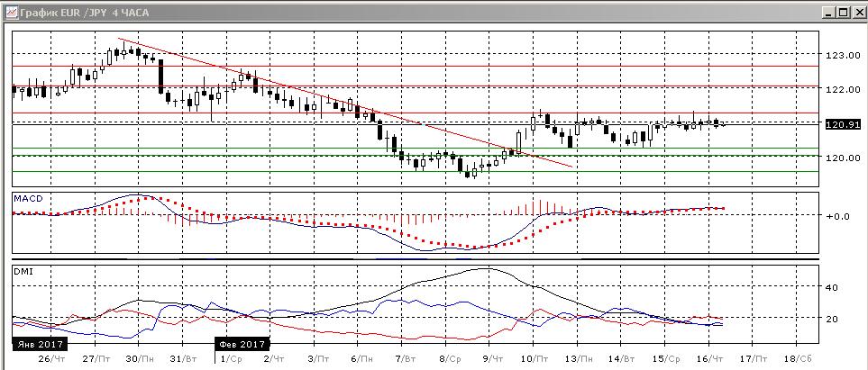Click the current price label 120.91

[843, 125]
